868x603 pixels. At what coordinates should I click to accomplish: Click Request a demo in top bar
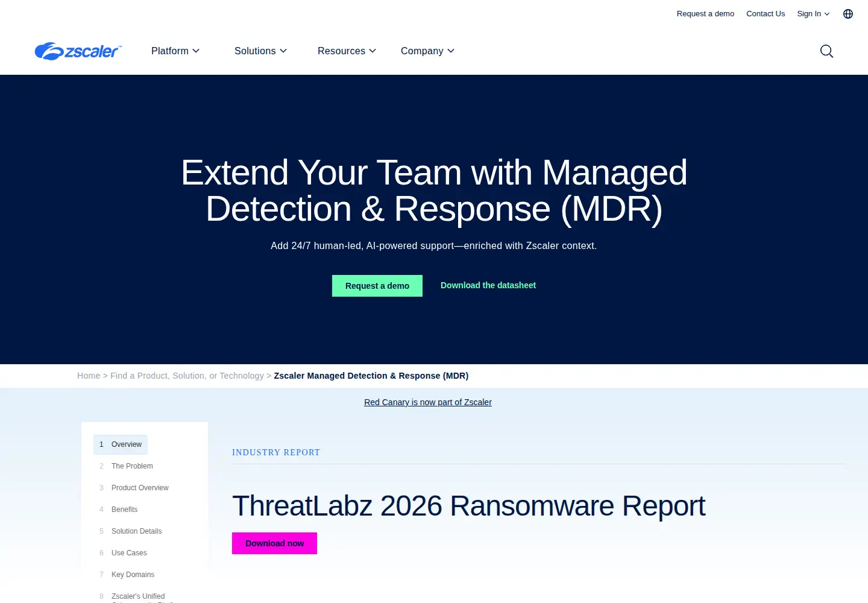tap(705, 14)
